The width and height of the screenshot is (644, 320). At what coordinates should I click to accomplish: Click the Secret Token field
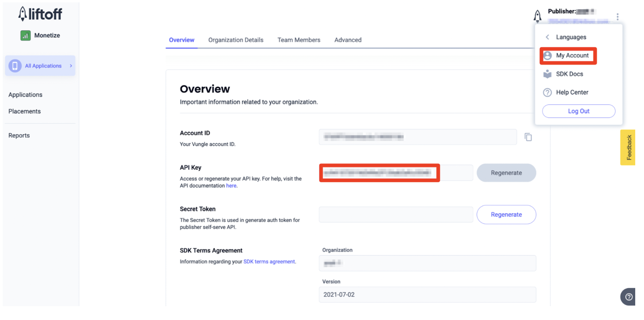(x=396, y=214)
